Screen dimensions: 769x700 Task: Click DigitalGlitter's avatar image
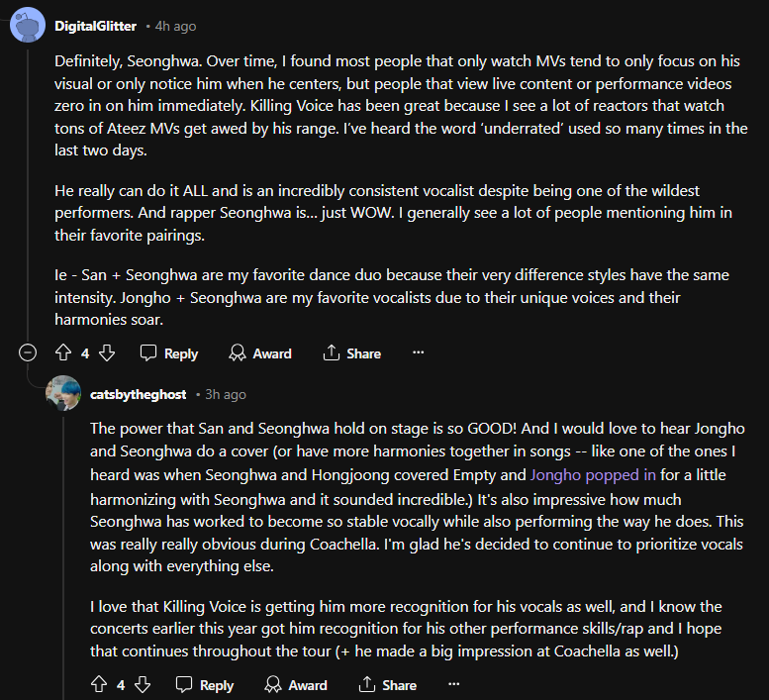point(27,25)
